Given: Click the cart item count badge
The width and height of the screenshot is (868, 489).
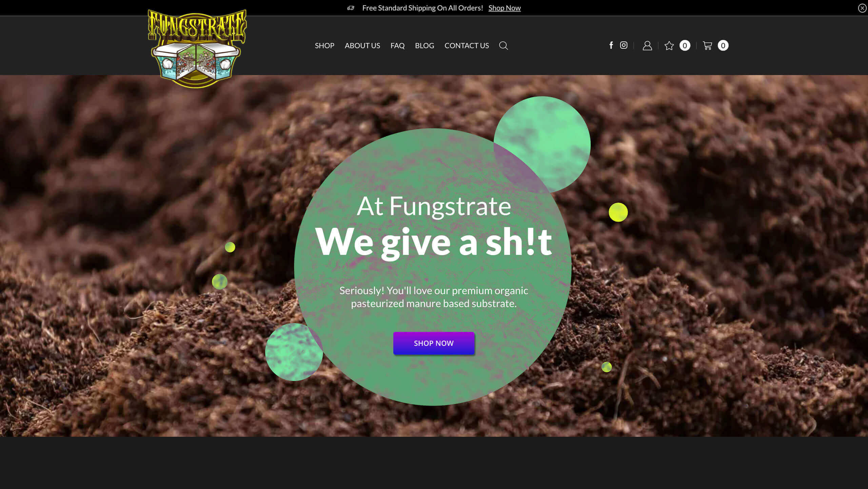Looking at the screenshot, I should pyautogui.click(x=723, y=45).
